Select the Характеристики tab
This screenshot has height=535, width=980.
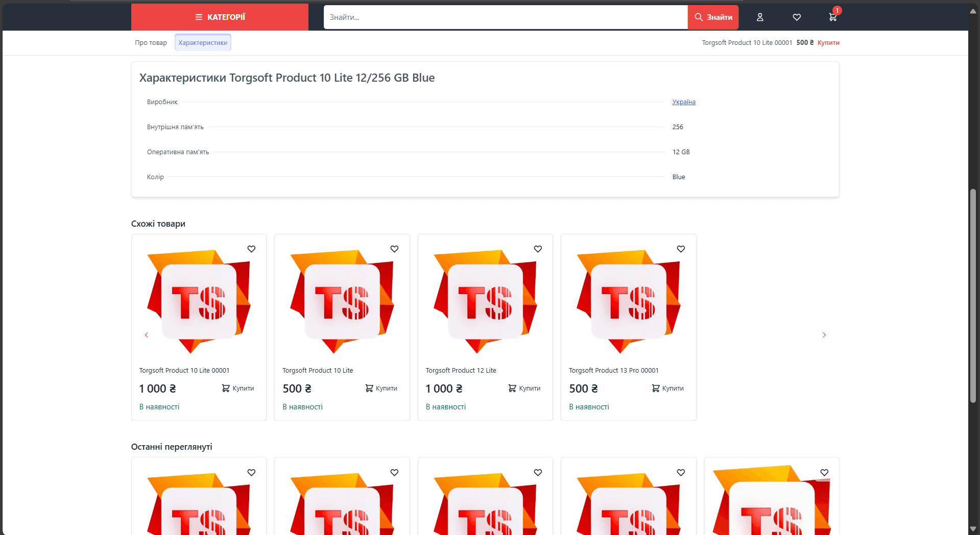(203, 43)
